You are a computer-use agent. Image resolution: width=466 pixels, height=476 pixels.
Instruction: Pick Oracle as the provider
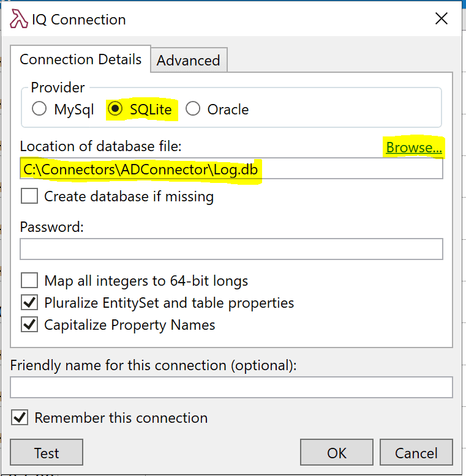(193, 110)
